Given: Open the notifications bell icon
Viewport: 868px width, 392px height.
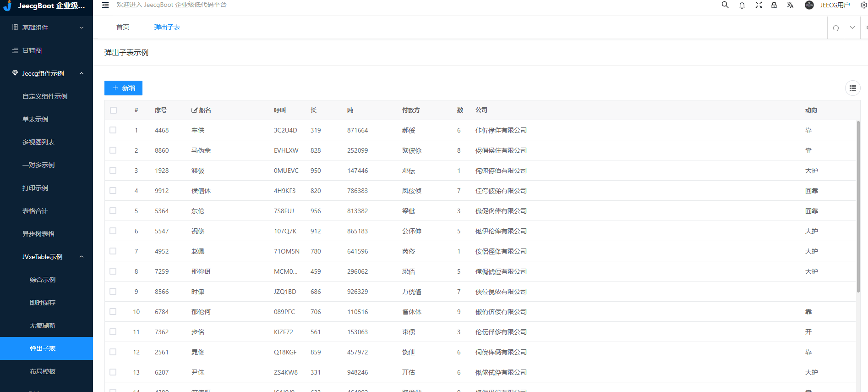Looking at the screenshot, I should tap(742, 5).
